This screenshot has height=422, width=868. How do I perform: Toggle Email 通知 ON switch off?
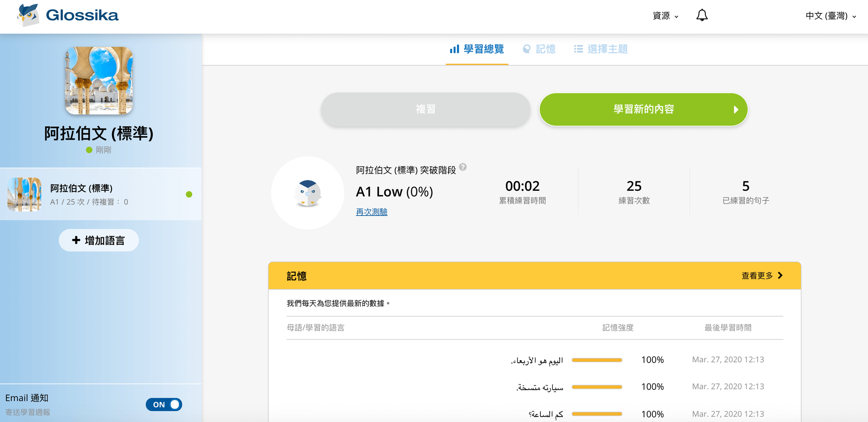164,405
